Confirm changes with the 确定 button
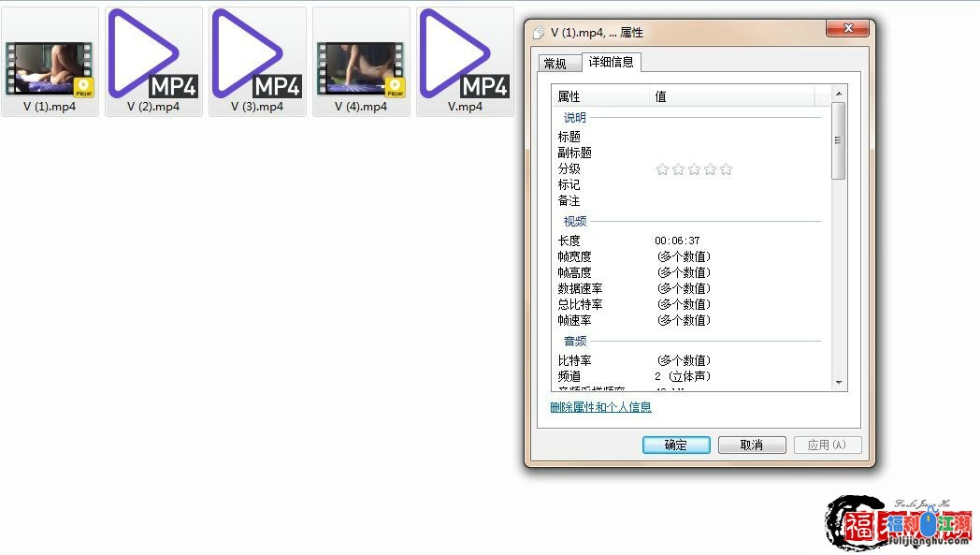The width and height of the screenshot is (980, 555). 675,445
